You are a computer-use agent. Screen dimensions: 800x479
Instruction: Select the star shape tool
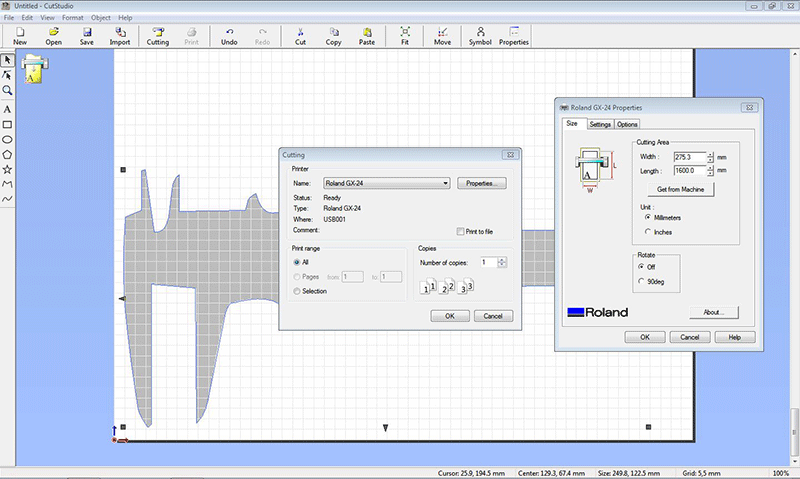click(x=7, y=169)
